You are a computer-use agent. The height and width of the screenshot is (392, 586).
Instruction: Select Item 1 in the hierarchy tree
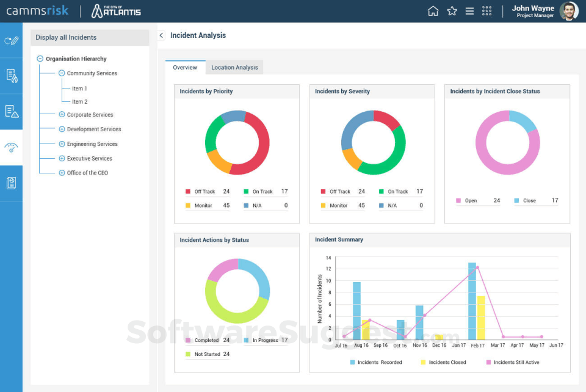click(x=79, y=89)
